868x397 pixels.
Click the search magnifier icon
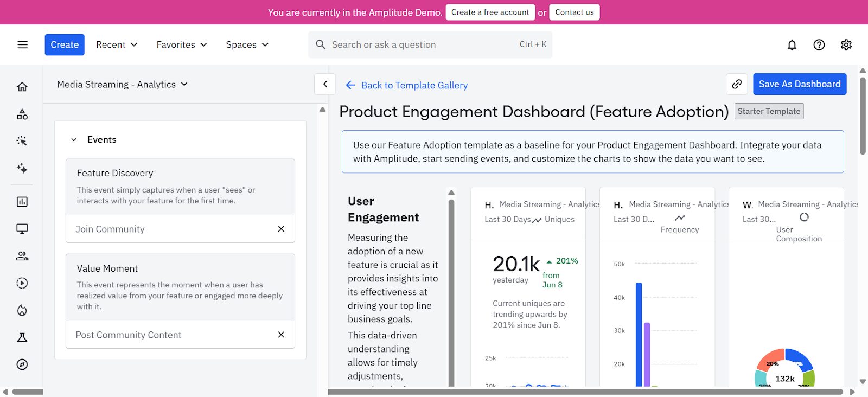pyautogui.click(x=321, y=44)
